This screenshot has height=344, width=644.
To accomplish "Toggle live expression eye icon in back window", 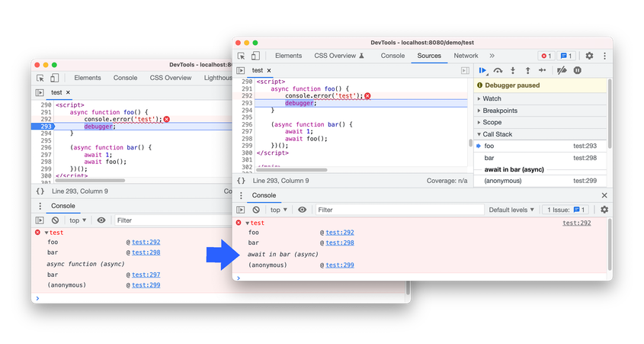I will click(x=101, y=220).
